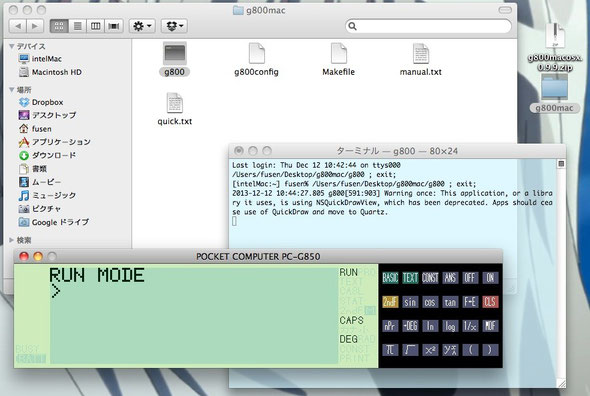Click the ANS key on emulator keypad
The image size is (590, 396).
tap(450, 278)
